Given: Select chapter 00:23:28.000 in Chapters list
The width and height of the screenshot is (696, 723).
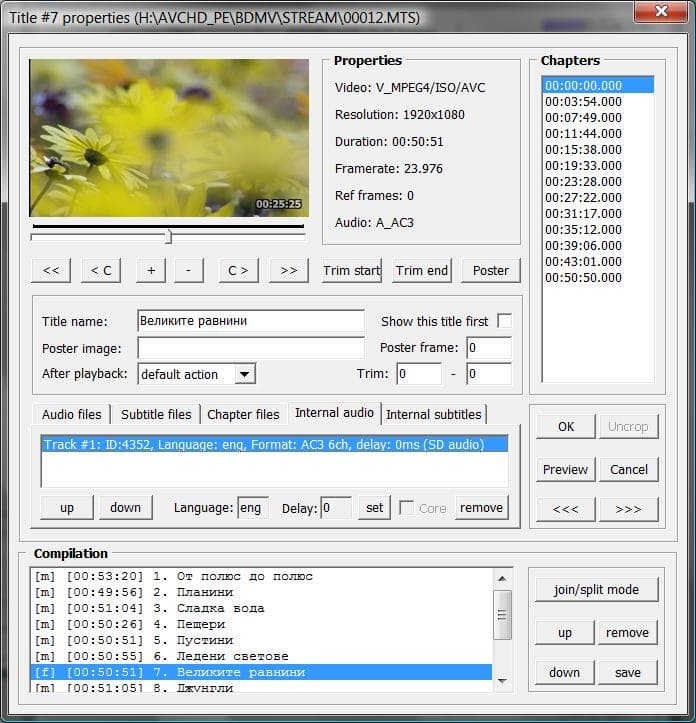Looking at the screenshot, I should point(583,182).
